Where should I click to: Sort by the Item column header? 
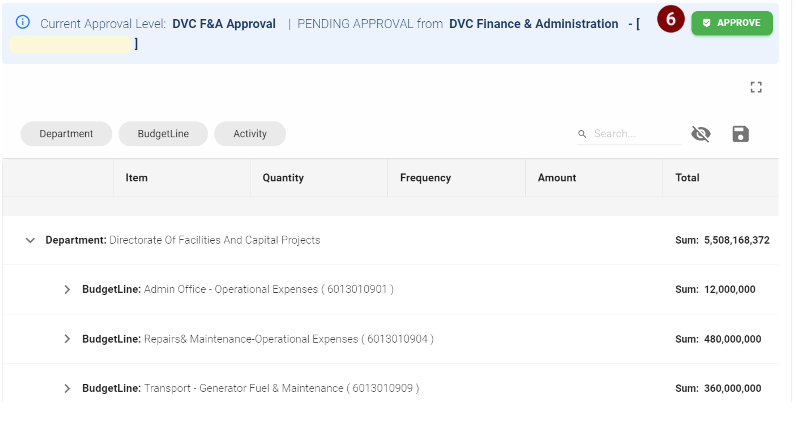click(182, 178)
